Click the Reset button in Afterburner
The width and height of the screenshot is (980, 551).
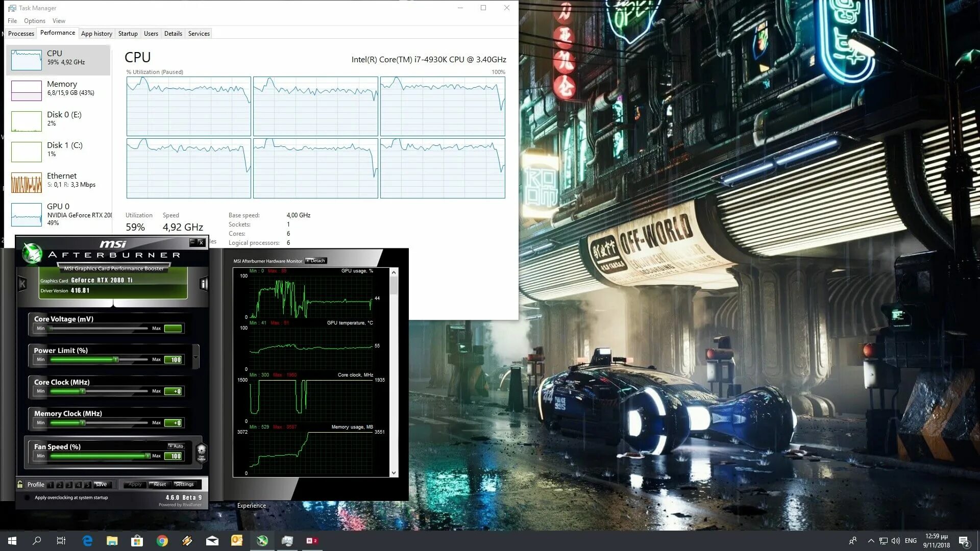click(160, 484)
